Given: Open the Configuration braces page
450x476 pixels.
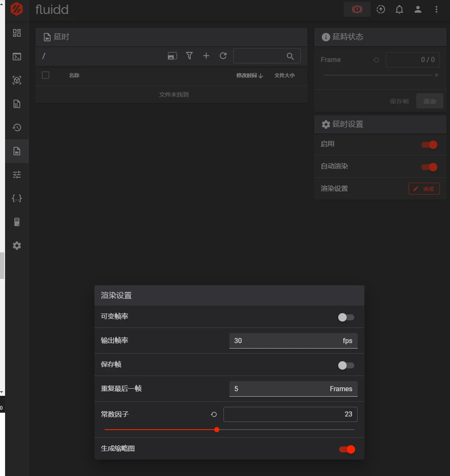Looking at the screenshot, I should (x=17, y=198).
